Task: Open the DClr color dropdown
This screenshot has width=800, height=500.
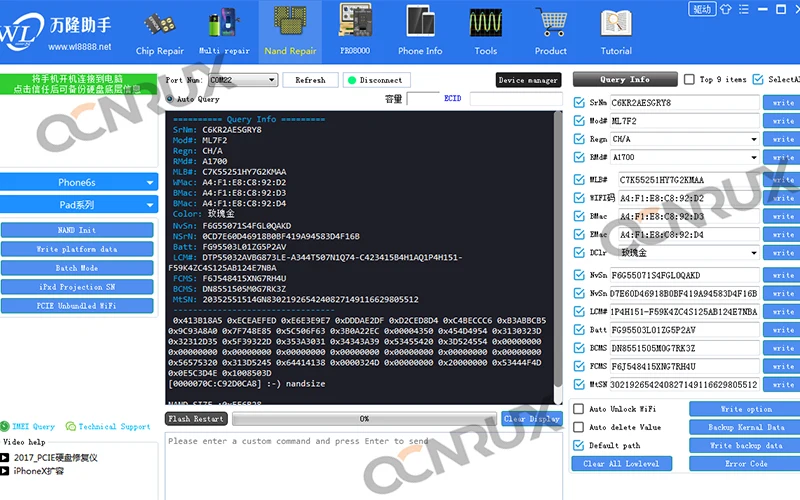Action: pyautogui.click(x=689, y=253)
